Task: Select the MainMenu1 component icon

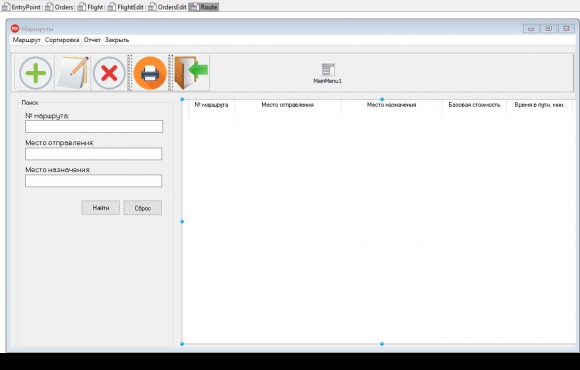Action: pyautogui.click(x=328, y=70)
